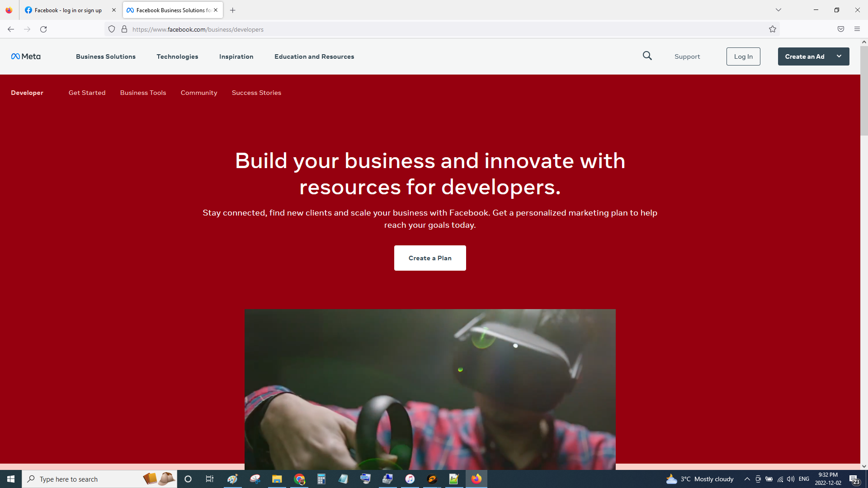Show hidden system tray icons
Viewport: 868px width, 488px height.
tap(747, 479)
